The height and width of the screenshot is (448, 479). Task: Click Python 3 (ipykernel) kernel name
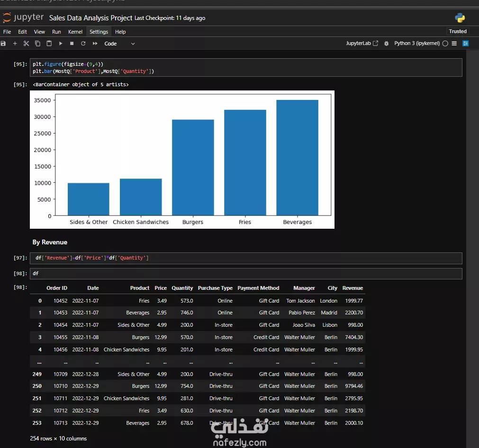(x=416, y=44)
